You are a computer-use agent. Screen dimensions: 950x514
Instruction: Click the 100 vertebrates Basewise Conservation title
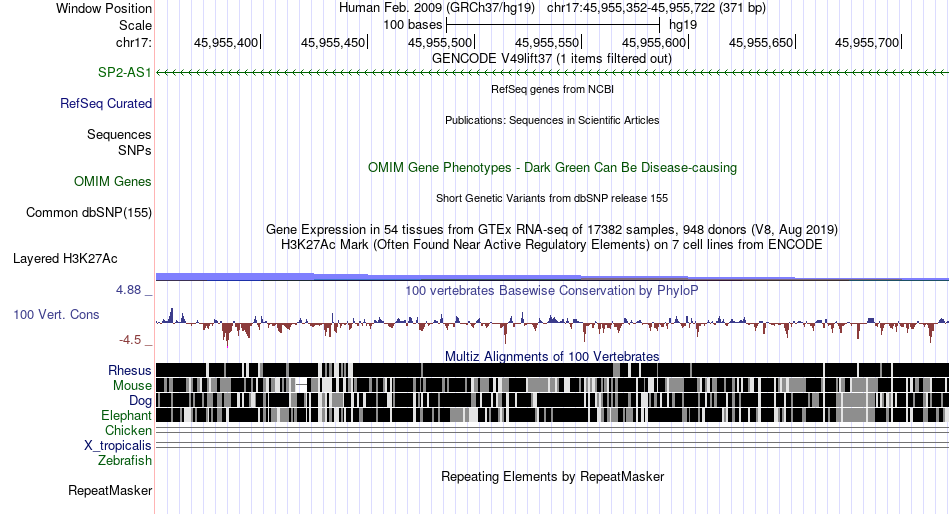[552, 291]
